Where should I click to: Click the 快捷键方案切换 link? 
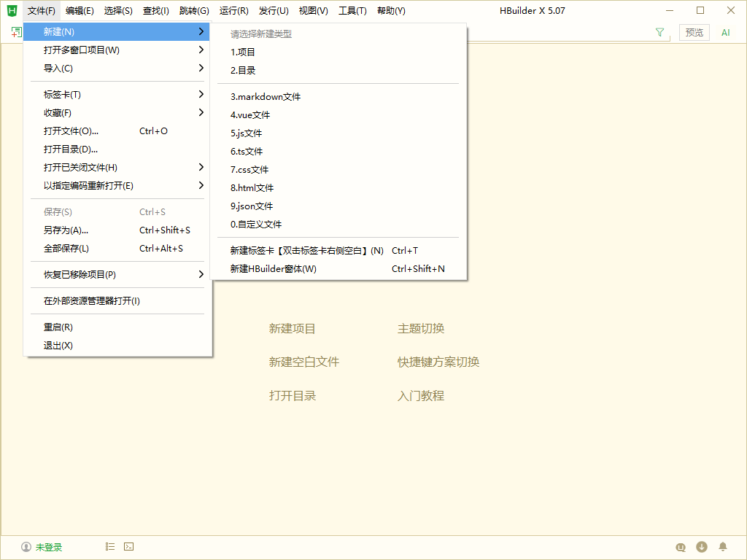(438, 362)
